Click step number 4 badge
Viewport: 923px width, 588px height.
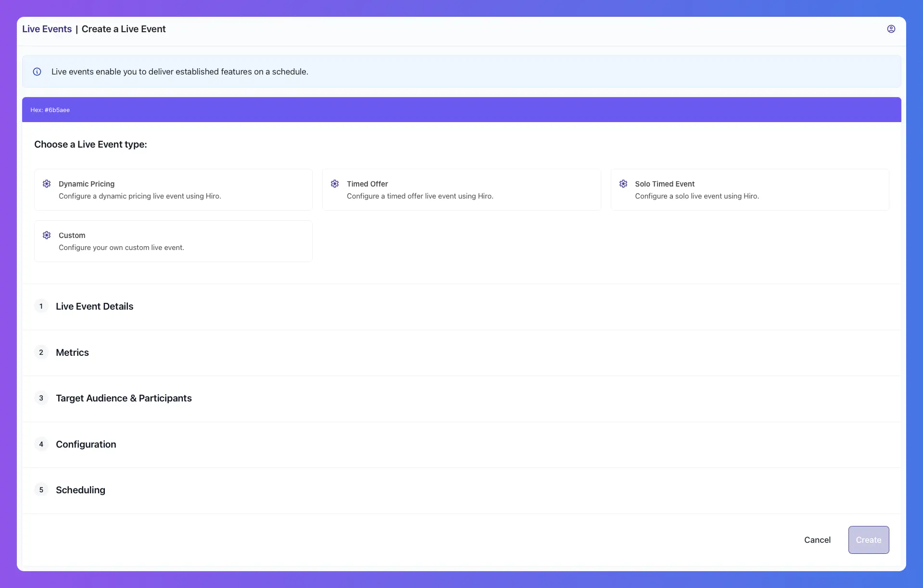click(x=41, y=444)
